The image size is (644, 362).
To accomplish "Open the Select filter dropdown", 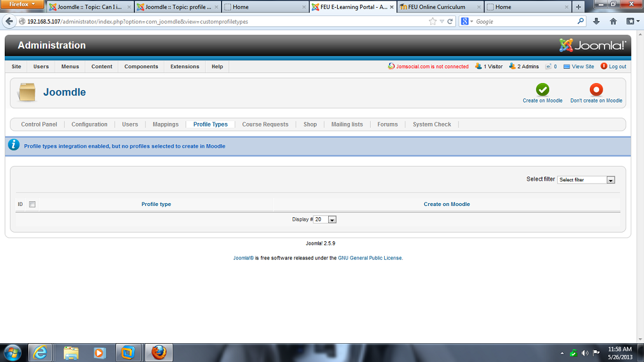I will click(586, 180).
